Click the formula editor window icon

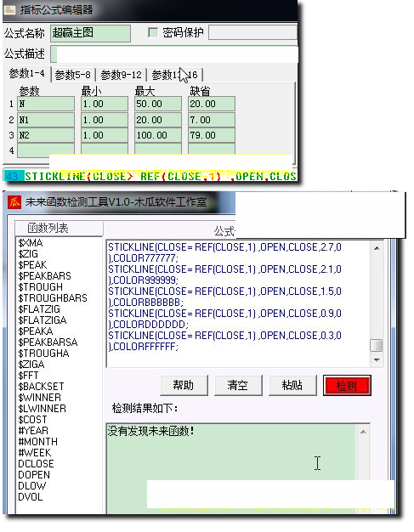[x=9, y=9]
